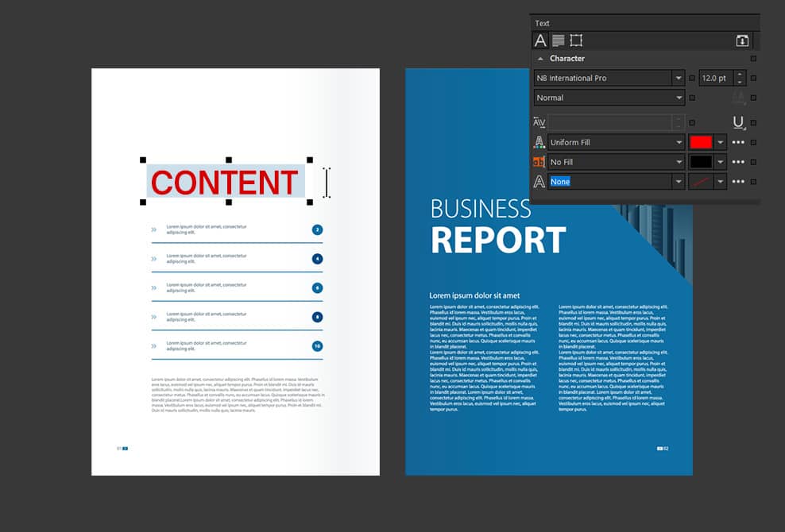Click the docker import icon beside Text tabs
The height and width of the screenshot is (532, 785).
pyautogui.click(x=742, y=40)
